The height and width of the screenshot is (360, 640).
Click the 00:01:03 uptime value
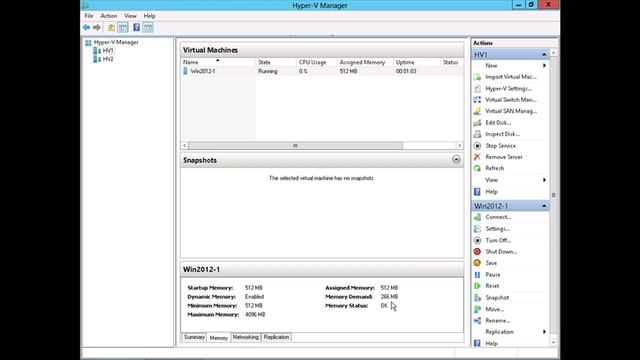pos(406,71)
